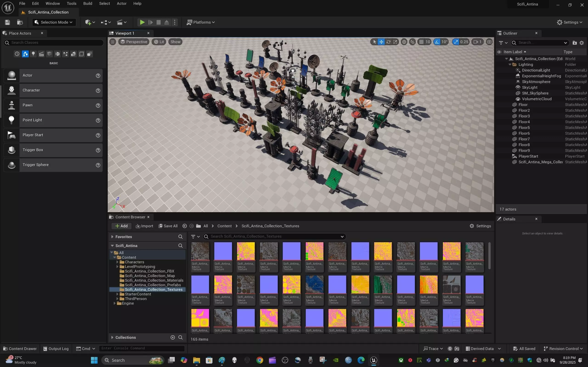Select the rotate gizmo tool
The width and height of the screenshot is (588, 367).
(x=388, y=42)
